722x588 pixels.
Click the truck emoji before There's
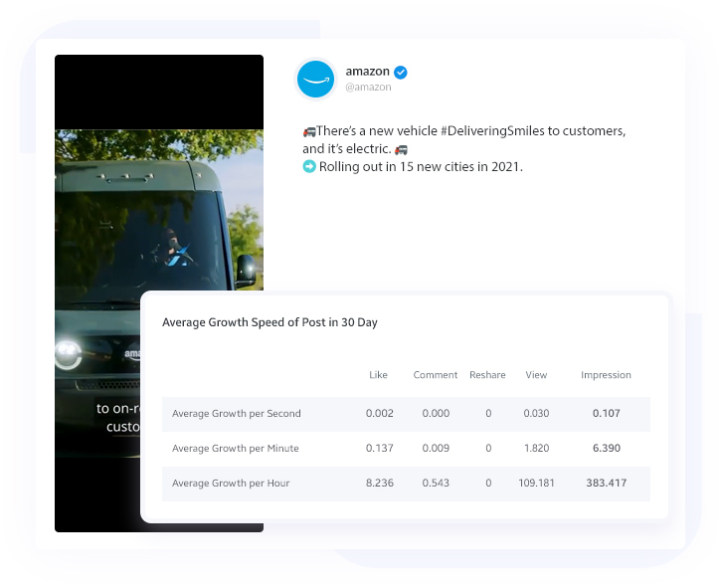pos(309,131)
